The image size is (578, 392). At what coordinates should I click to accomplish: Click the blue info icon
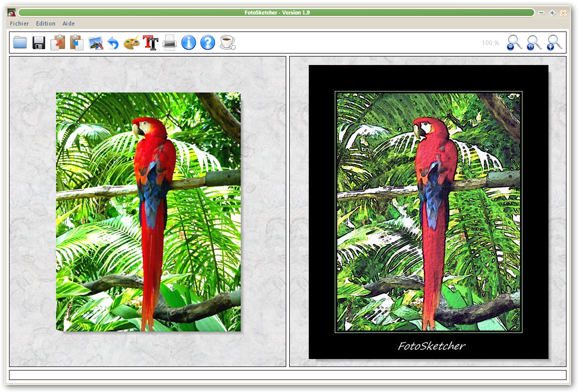tap(189, 42)
